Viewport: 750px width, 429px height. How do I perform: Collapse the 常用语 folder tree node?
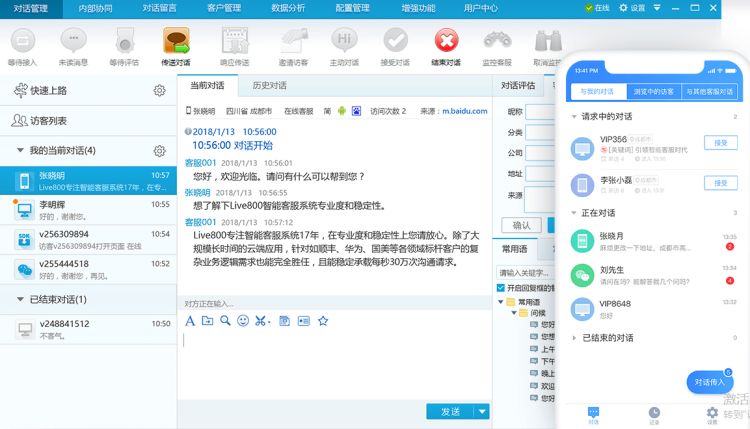pos(501,302)
